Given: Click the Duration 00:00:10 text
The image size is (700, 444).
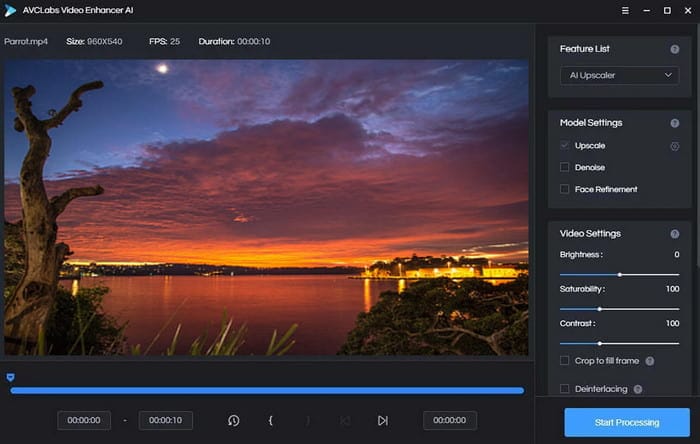Looking at the screenshot, I should pyautogui.click(x=234, y=41).
